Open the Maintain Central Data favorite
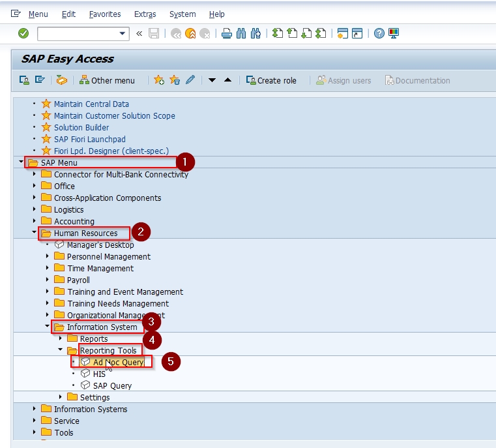Screen dimensions: 496x448 point(91,104)
